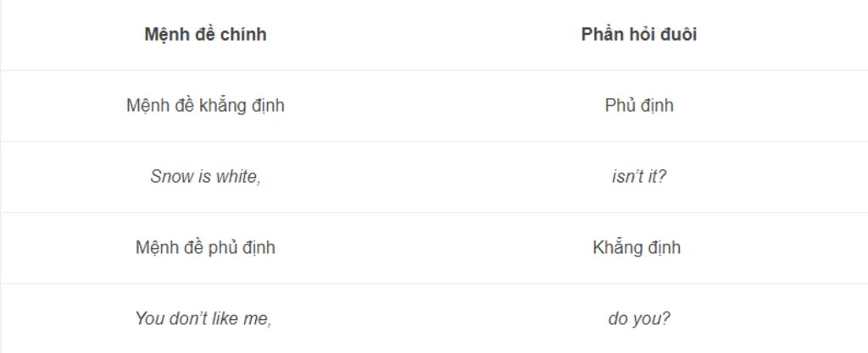The width and height of the screenshot is (868, 353).
Task: Select the tag question "do you?"
Action: pyautogui.click(x=639, y=319)
